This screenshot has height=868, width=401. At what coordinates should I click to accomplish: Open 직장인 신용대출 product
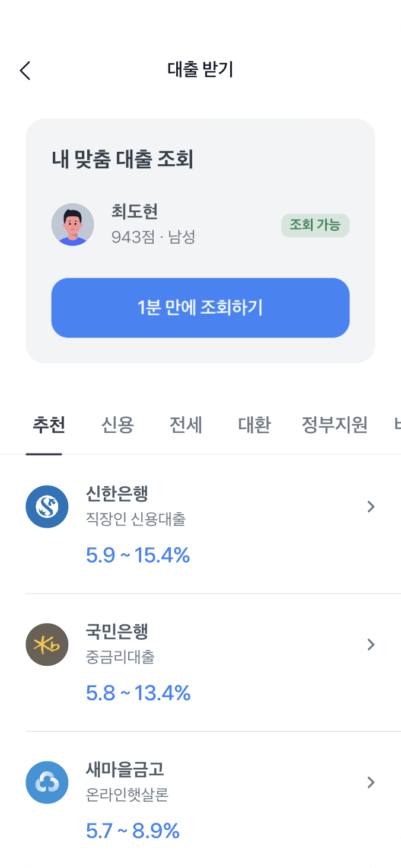[135, 520]
